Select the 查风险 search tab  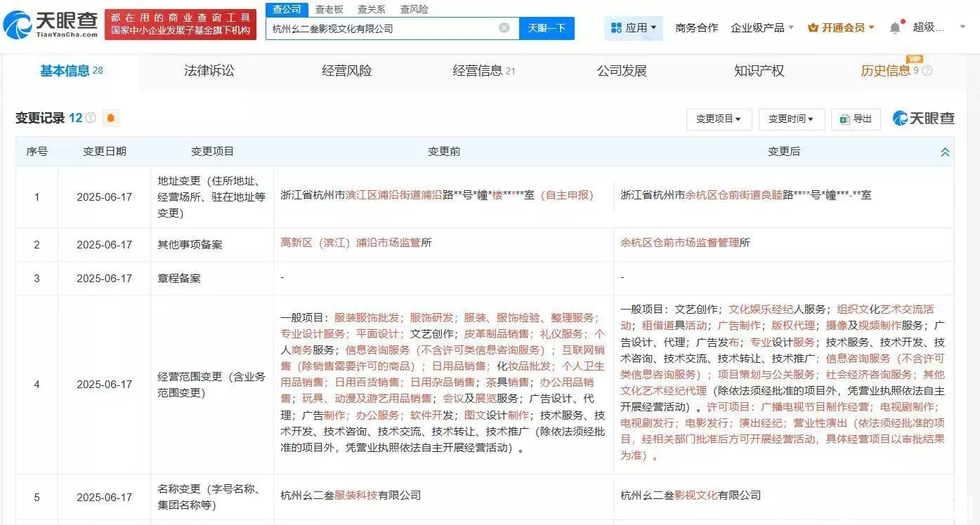click(x=414, y=9)
